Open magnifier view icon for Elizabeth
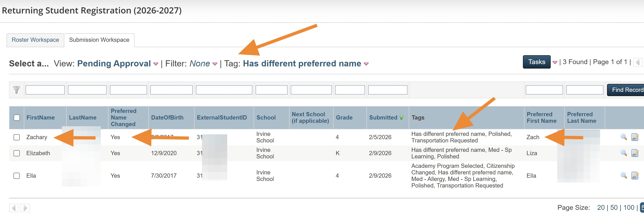This screenshot has width=644, height=220. [x=623, y=153]
